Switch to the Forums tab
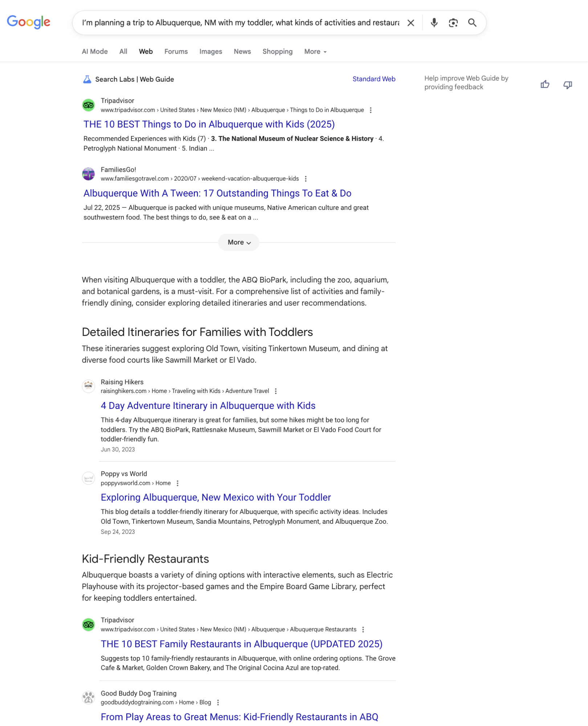Image resolution: width=588 pixels, height=726 pixels. point(176,52)
